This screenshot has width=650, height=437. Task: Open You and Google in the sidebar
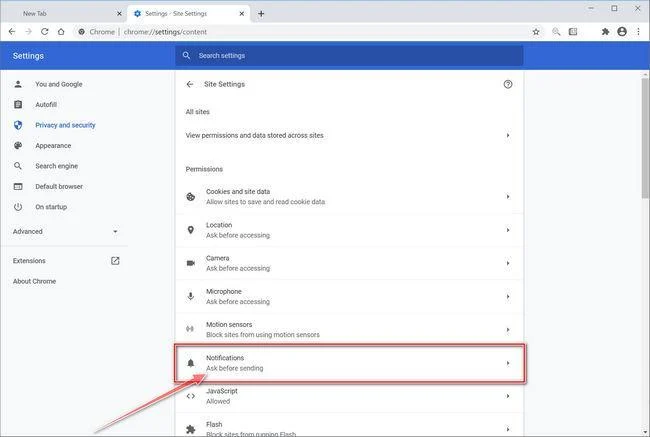tap(58, 84)
